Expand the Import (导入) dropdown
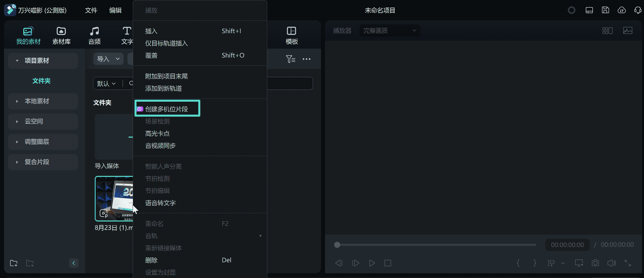This screenshot has width=644, height=278. [x=117, y=59]
